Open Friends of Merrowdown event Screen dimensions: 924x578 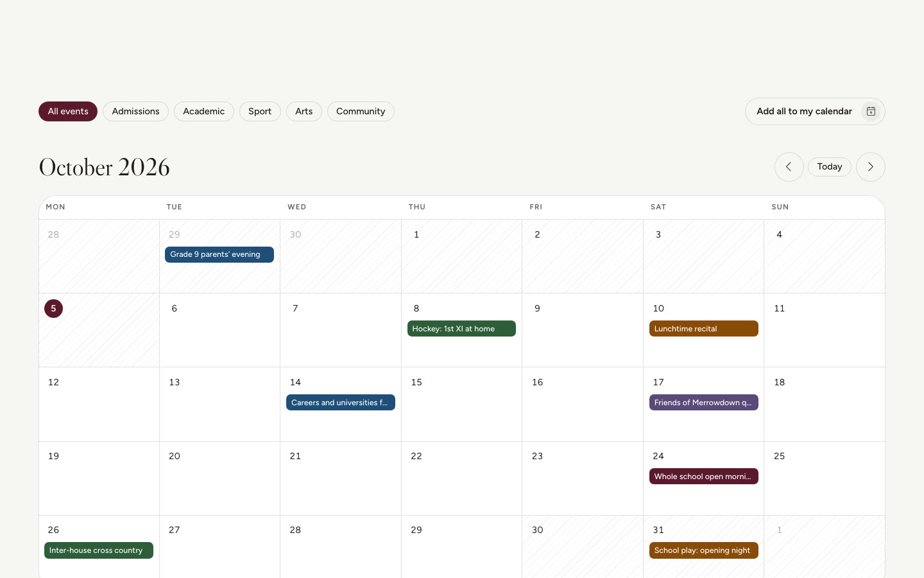point(704,403)
